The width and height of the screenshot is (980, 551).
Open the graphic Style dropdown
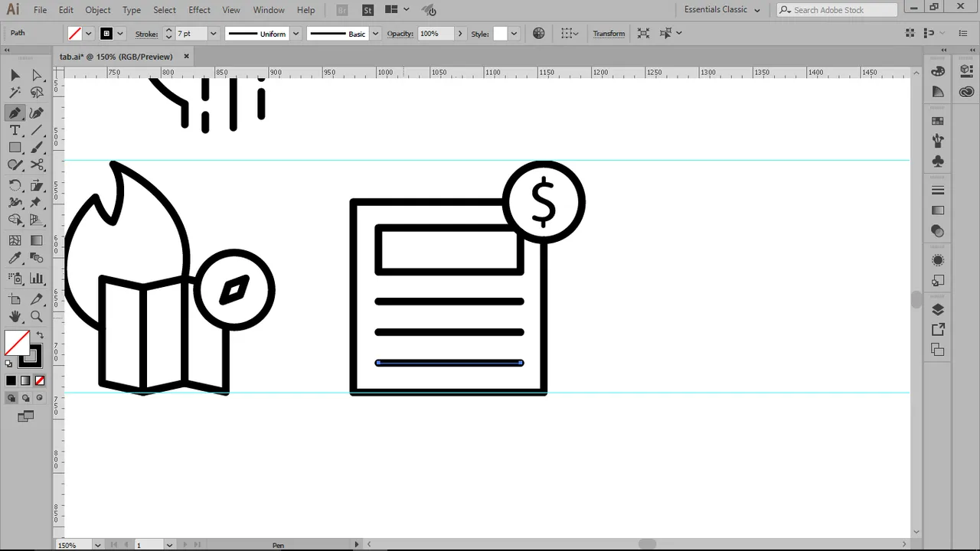514,34
